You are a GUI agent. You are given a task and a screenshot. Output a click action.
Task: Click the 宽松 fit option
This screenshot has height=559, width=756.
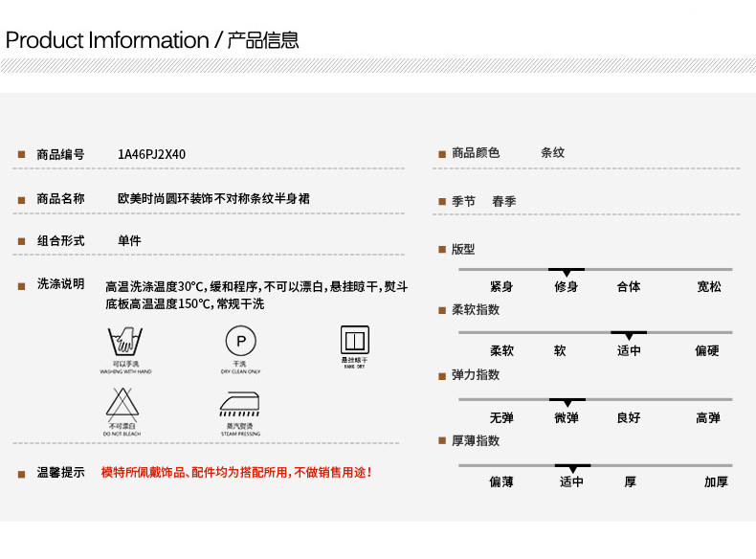pyautogui.click(x=709, y=286)
